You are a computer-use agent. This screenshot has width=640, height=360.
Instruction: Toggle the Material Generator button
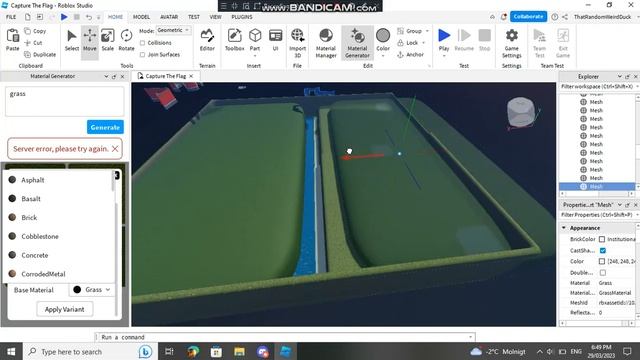pyautogui.click(x=358, y=43)
